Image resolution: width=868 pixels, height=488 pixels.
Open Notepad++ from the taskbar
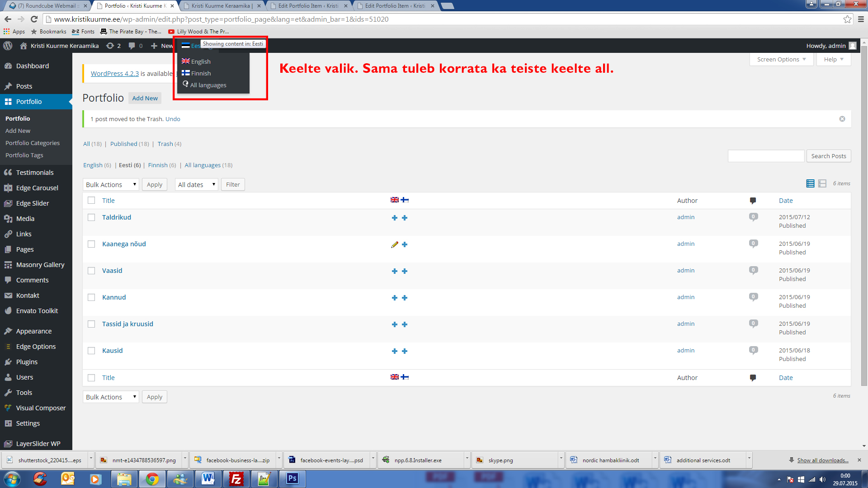pyautogui.click(x=264, y=479)
